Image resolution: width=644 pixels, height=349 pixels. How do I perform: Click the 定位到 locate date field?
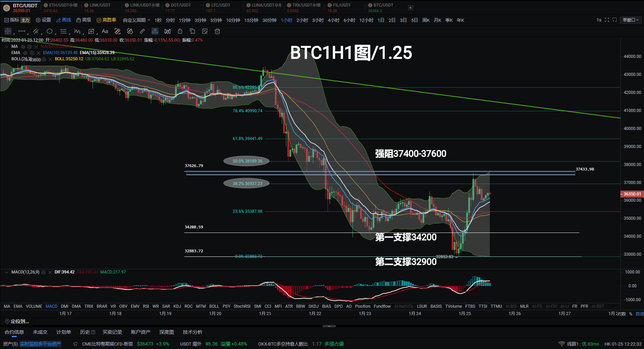pos(19,321)
